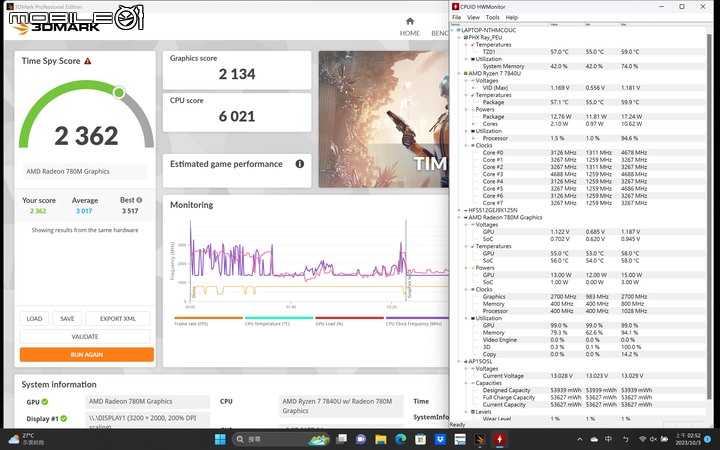Collapse the AP15O5L battery node
Screen dimensions: 720x450
click(x=460, y=361)
